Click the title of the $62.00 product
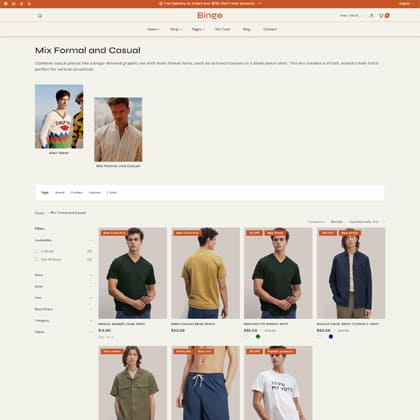Viewport: 420px width, 420px height. coord(348,324)
